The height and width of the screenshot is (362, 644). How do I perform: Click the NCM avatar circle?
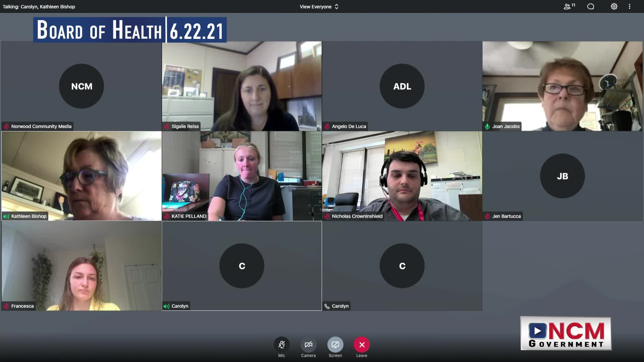82,86
